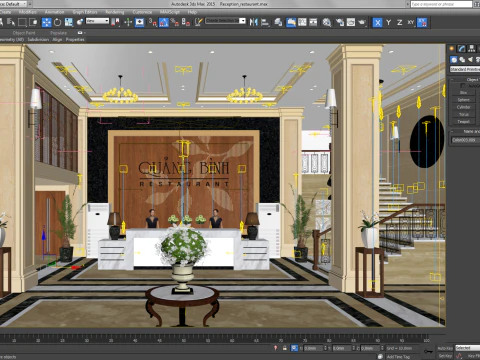Select the Select and Scale tool
This screenshot has height=360, width=480.
(69, 22)
